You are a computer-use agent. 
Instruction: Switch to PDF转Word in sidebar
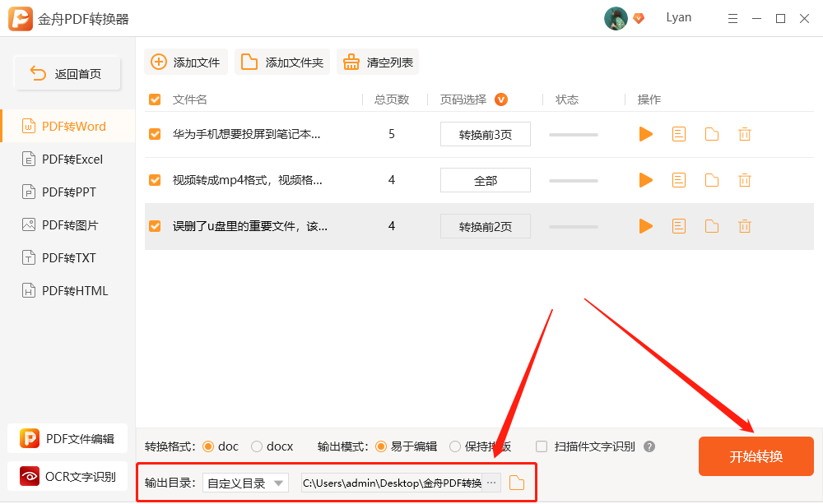coord(68,126)
